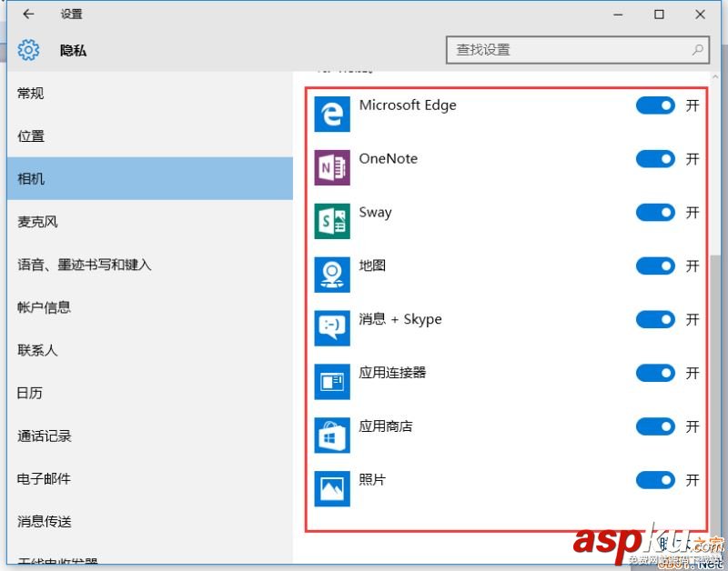Open the 通话记录 call history section
This screenshot has width=728, height=571.
coord(150,436)
